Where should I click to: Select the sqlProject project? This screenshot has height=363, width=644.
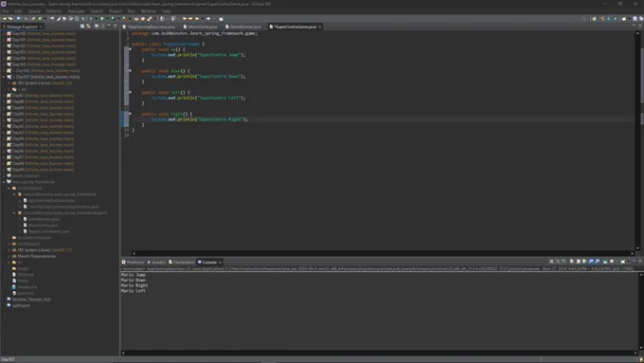click(x=21, y=305)
